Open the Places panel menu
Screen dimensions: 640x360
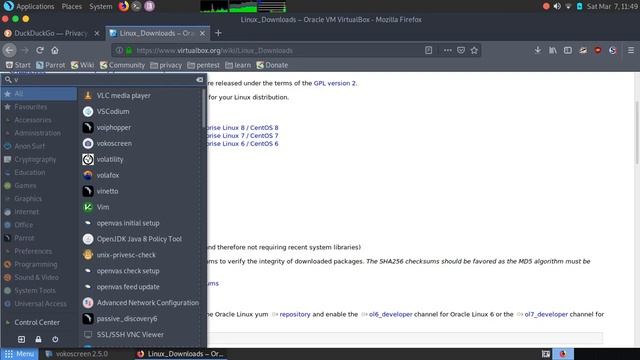71,6
